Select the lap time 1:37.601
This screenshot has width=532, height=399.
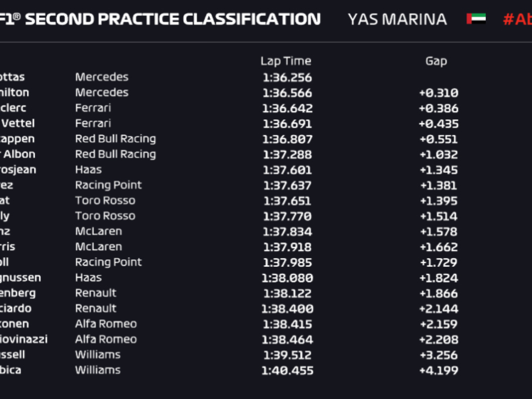287,170
